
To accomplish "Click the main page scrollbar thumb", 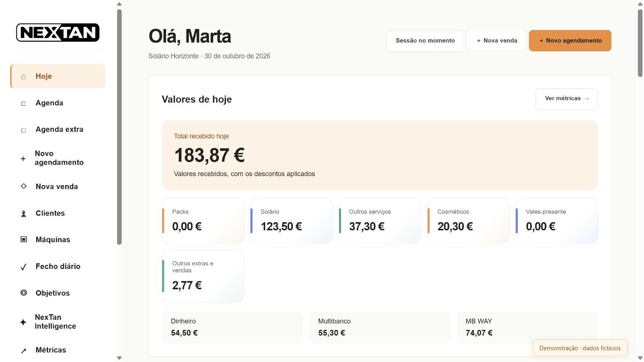I will pyautogui.click(x=640, y=43).
